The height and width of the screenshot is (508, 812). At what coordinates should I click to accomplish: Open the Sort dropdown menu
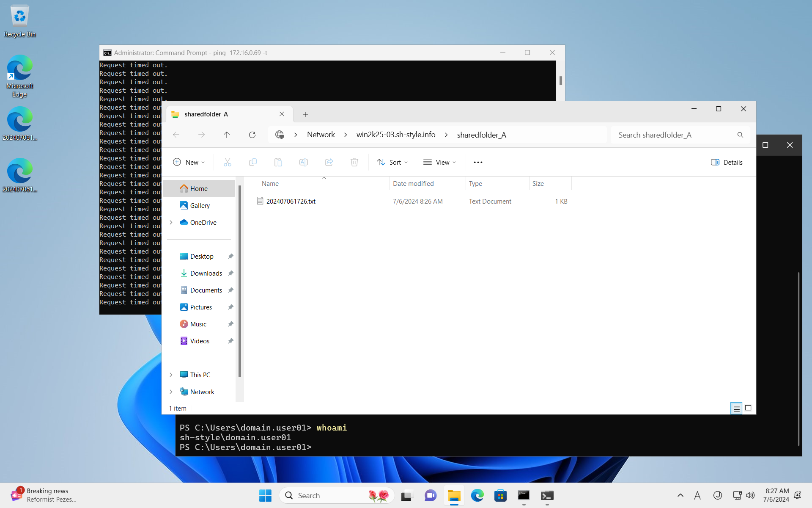click(392, 162)
